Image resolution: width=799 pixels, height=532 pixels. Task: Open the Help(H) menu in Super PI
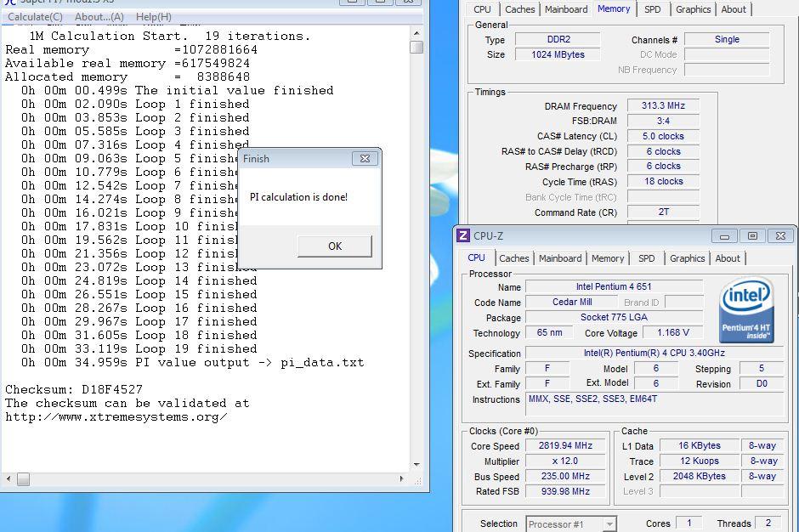click(153, 17)
